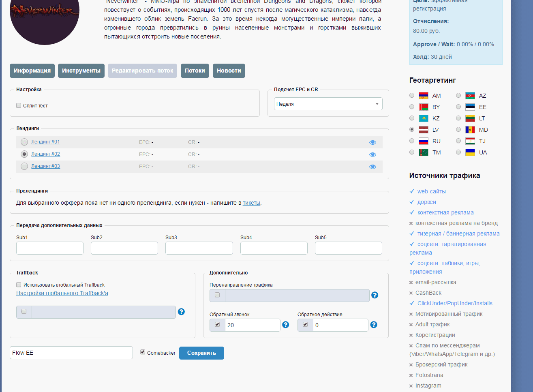This screenshot has height=392, width=533.
Task: Click the Sub2 input field
Action: click(124, 248)
